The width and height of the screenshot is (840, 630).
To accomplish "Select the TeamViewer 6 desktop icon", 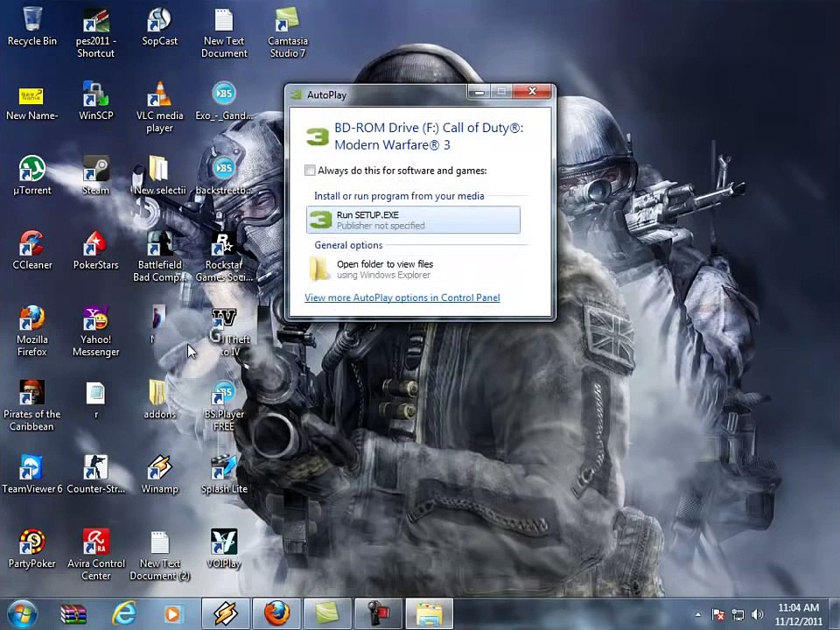I will (32, 473).
